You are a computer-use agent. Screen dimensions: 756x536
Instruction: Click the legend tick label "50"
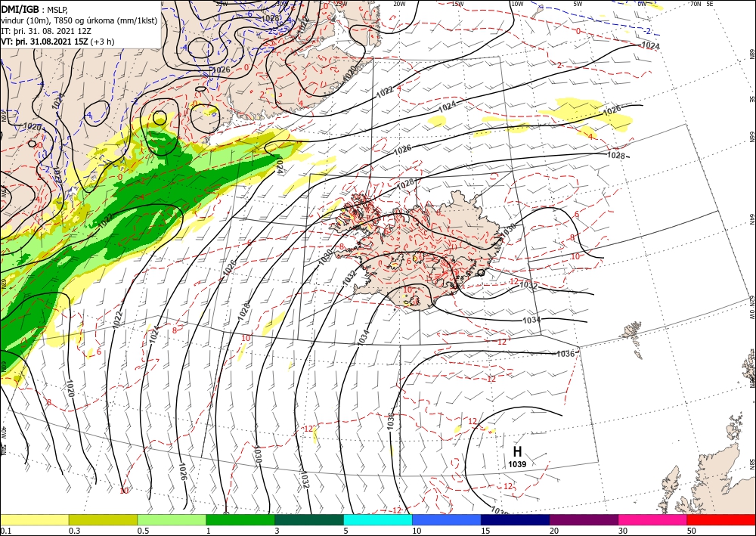pos(692,531)
